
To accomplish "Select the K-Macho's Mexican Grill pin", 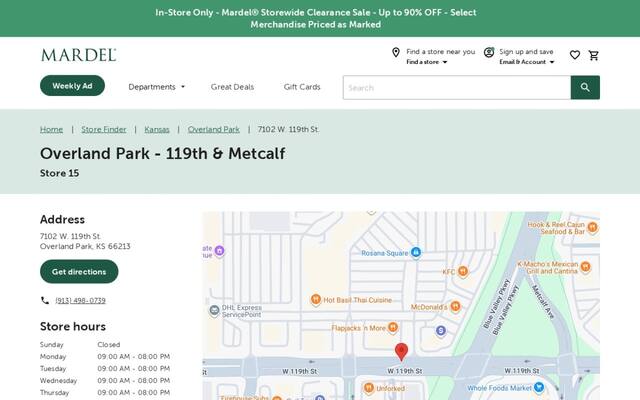I will pos(585,267).
